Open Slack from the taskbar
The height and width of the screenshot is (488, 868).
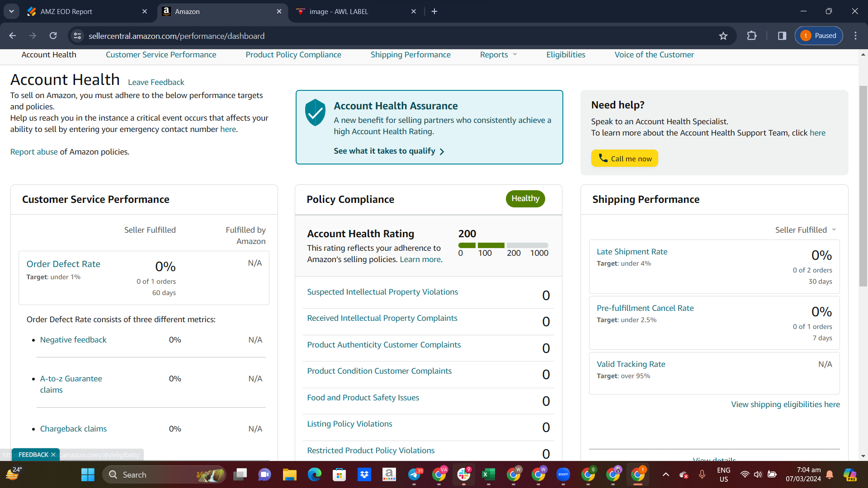464,474
